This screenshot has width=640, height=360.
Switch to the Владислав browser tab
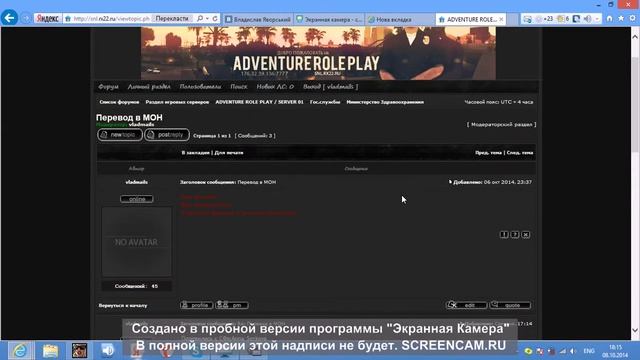pos(258,19)
